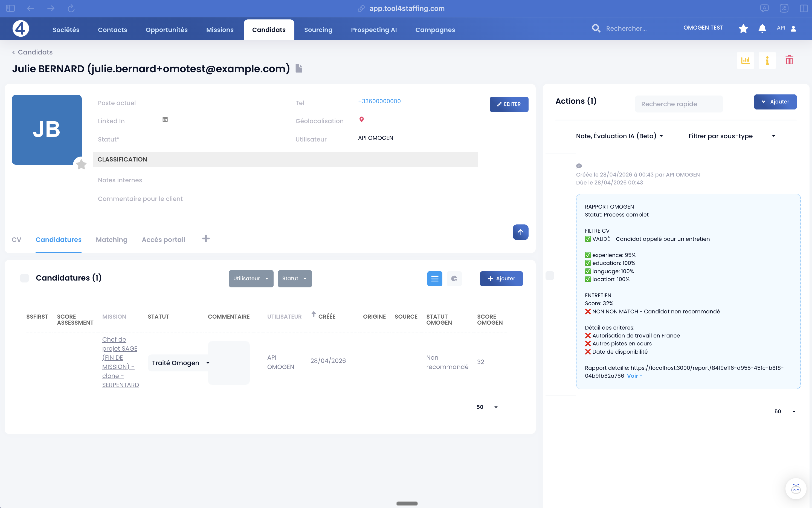Open the chatbot assistant icon

point(796,489)
